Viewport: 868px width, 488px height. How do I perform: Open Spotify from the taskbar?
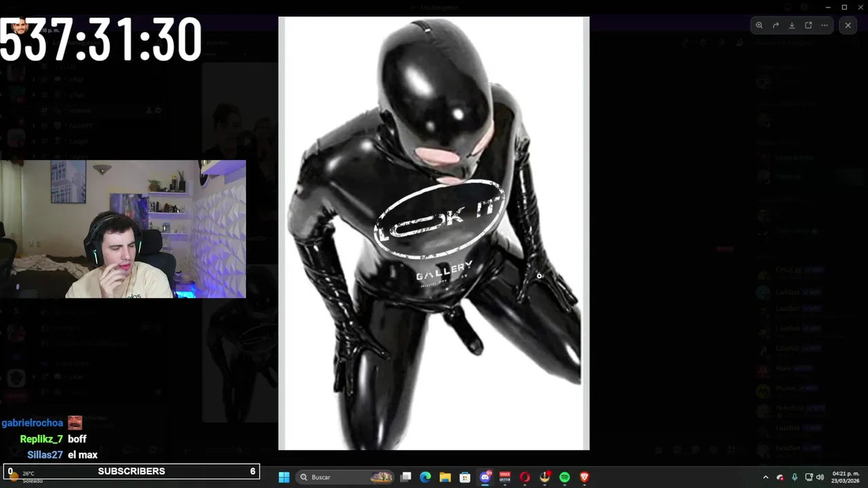click(564, 477)
